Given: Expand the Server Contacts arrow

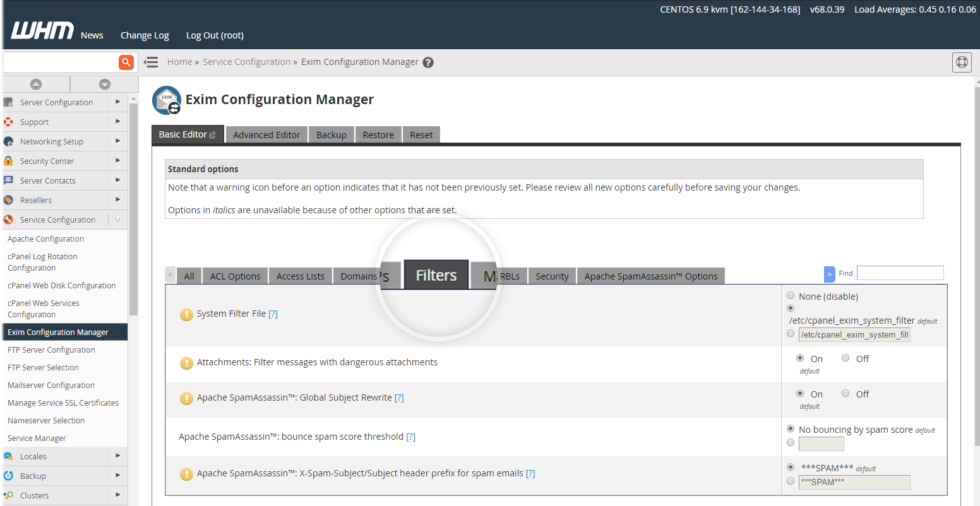Looking at the screenshot, I should coord(117,180).
